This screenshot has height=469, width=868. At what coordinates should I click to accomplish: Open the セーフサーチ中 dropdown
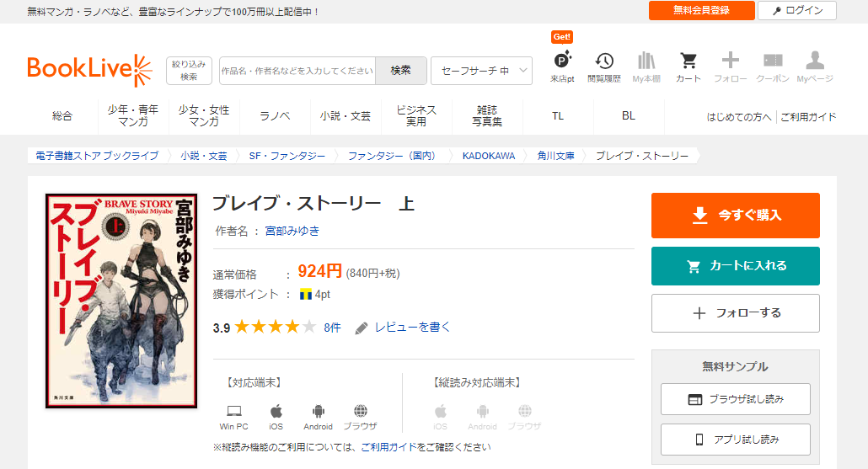pos(481,70)
